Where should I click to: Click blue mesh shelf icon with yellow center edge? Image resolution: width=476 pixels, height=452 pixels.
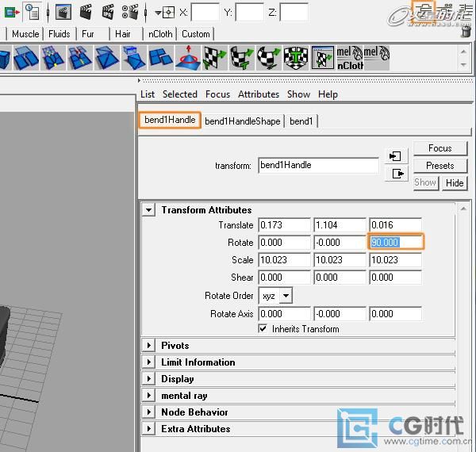point(52,58)
